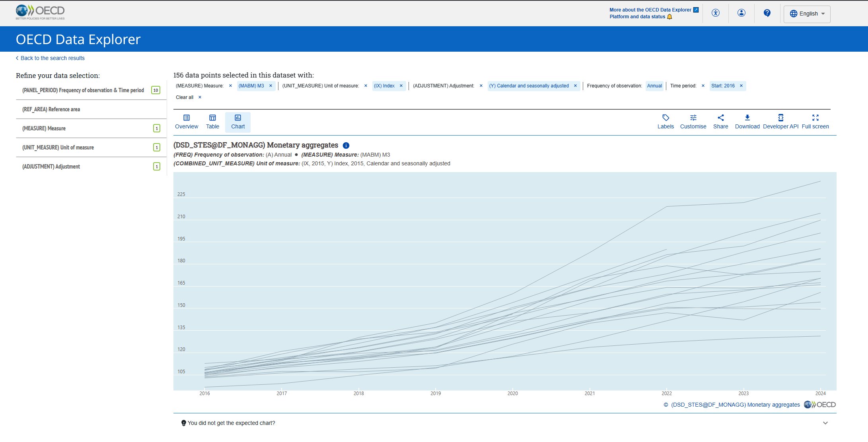Open Platform and data status link

coord(637,17)
